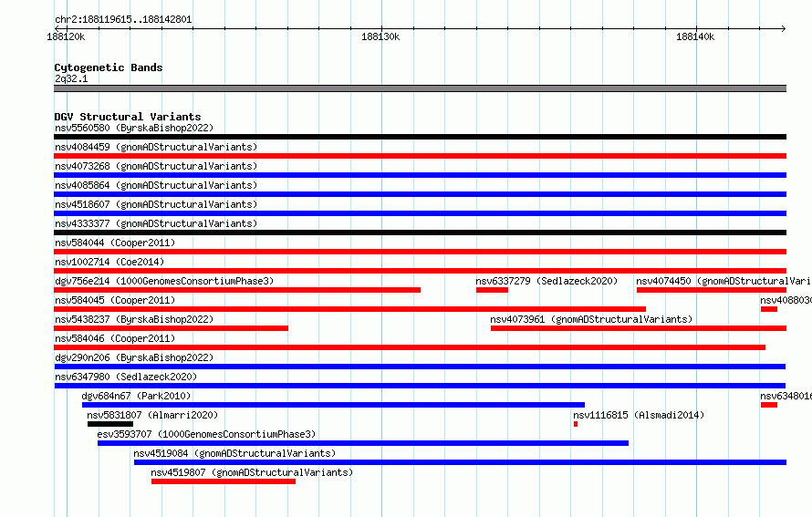Click the red bar under nsv5438237

point(171,328)
